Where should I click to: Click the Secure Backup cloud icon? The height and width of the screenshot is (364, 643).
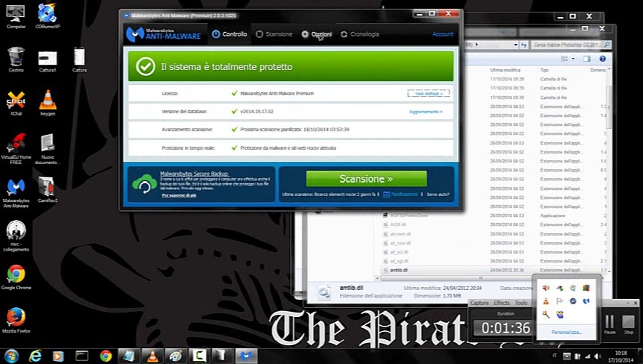145,184
